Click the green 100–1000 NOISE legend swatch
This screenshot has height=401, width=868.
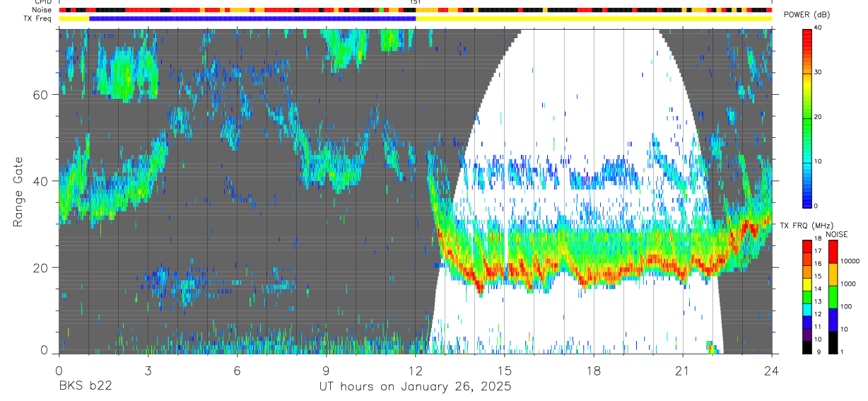(833, 296)
